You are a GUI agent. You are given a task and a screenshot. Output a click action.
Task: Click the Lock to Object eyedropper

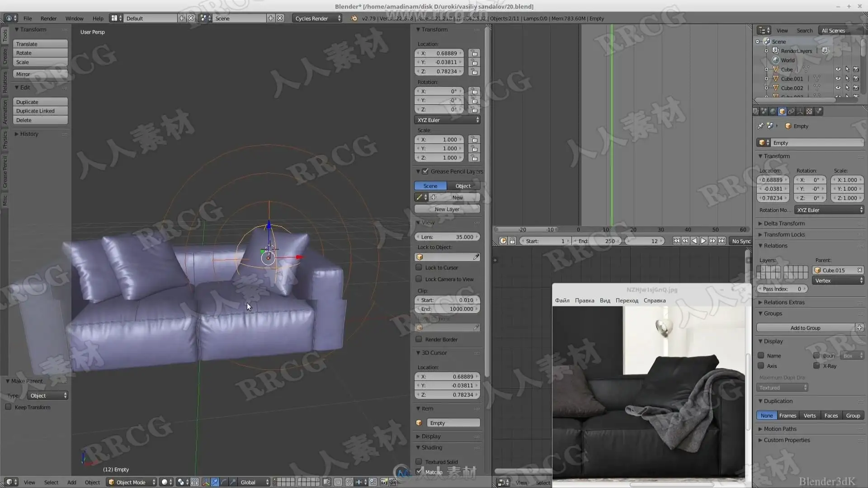coord(476,257)
